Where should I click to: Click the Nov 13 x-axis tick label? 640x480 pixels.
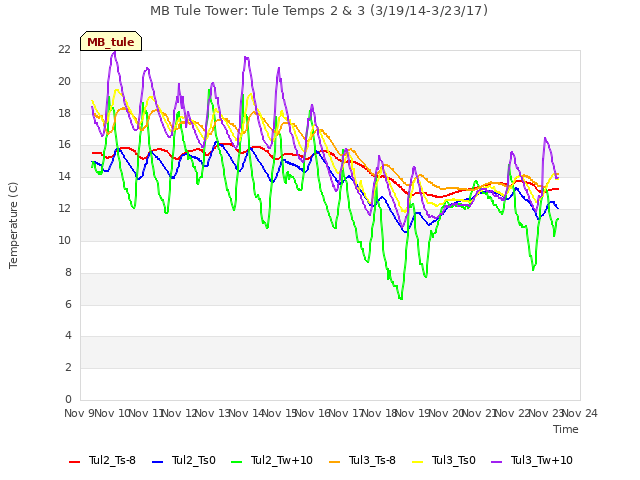coord(213,413)
